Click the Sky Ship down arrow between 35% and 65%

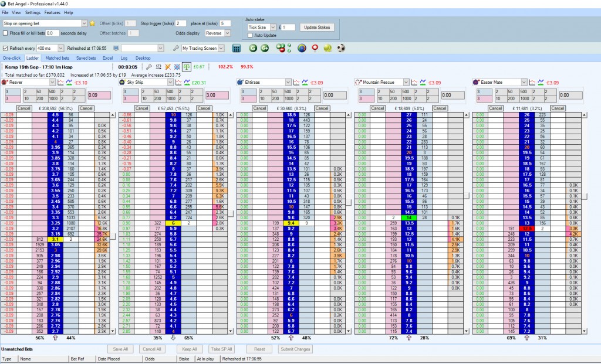(x=173, y=338)
